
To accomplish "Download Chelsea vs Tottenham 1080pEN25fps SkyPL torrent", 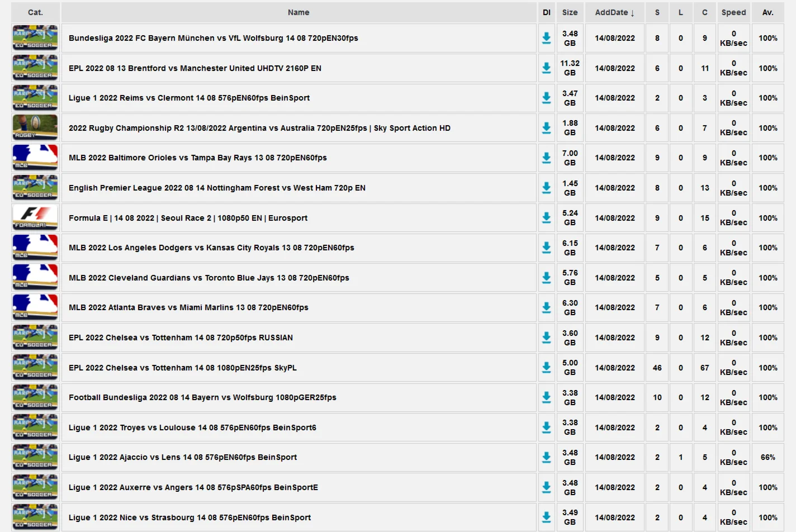I will coord(546,368).
